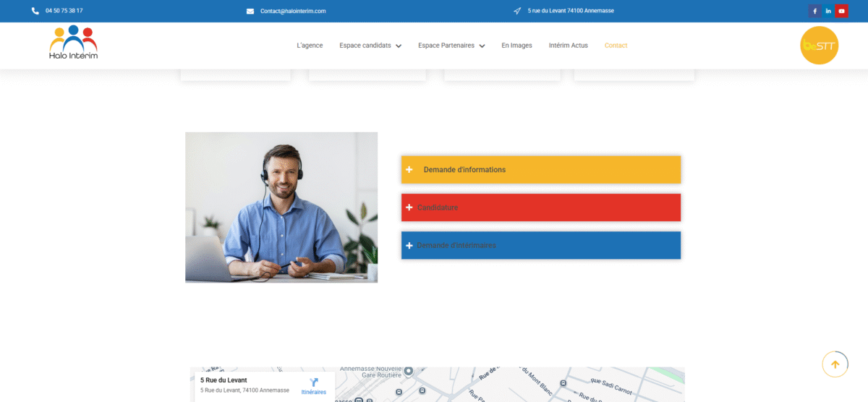Screen dimensions: 868x402
Task: Open the Espace candidats menu
Action: click(370, 45)
